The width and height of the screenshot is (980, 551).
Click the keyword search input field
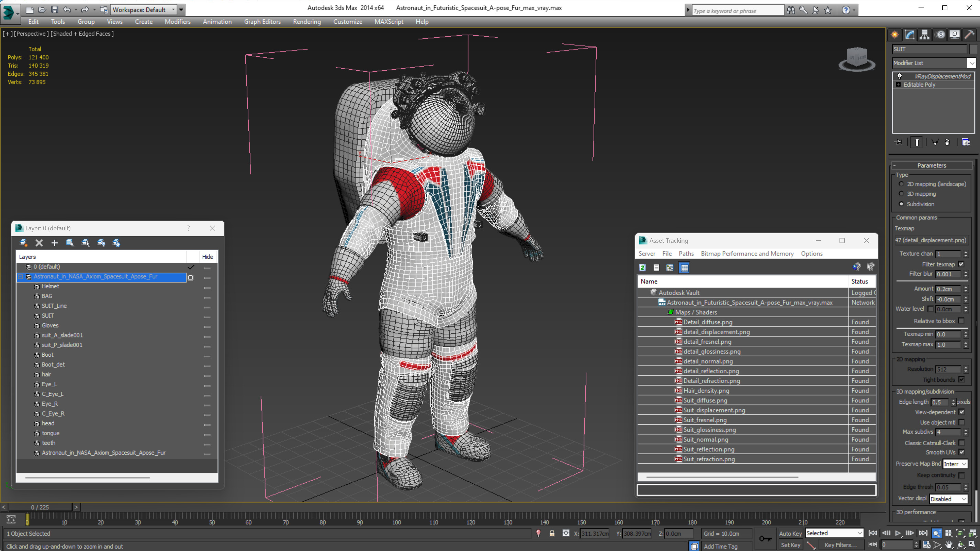coord(738,11)
